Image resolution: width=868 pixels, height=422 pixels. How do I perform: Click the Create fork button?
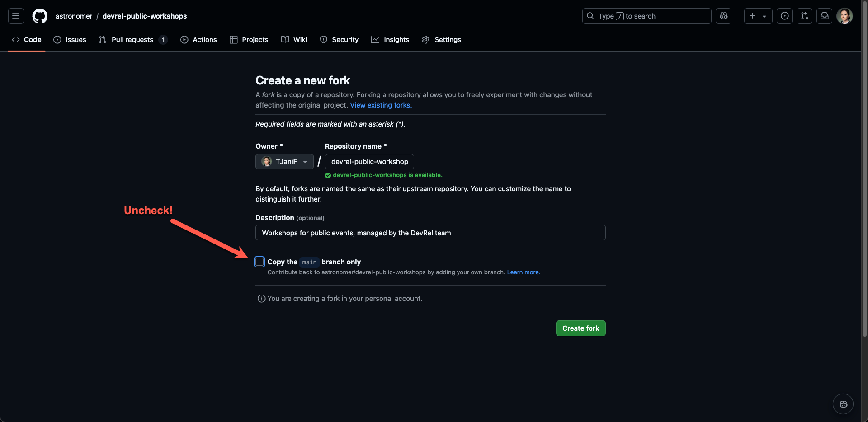click(x=580, y=328)
